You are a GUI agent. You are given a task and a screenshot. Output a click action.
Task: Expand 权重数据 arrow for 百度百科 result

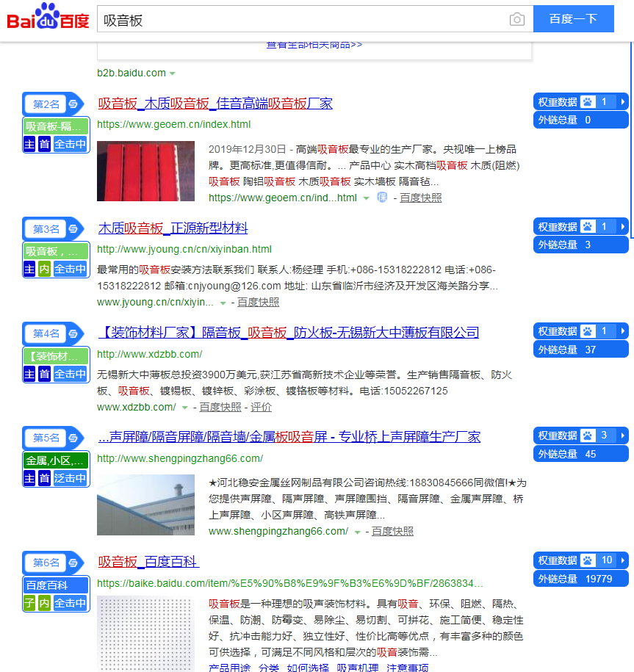tap(622, 560)
